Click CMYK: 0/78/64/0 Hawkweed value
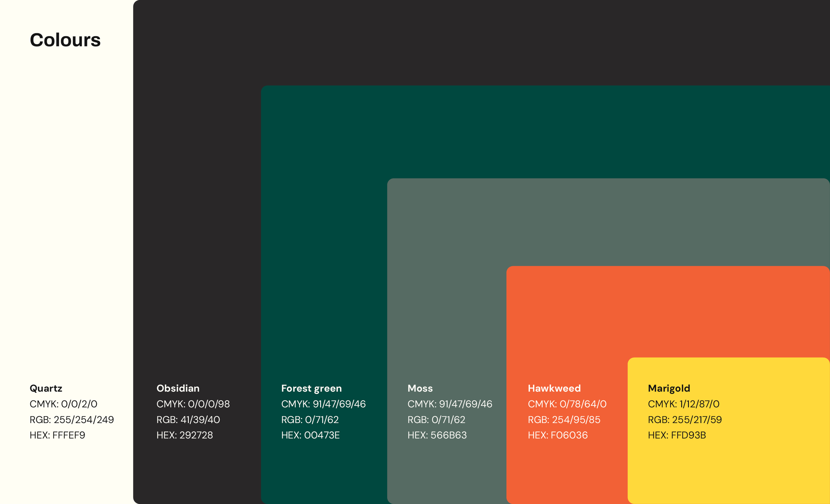Viewport: 830px width, 504px height. tap(567, 404)
